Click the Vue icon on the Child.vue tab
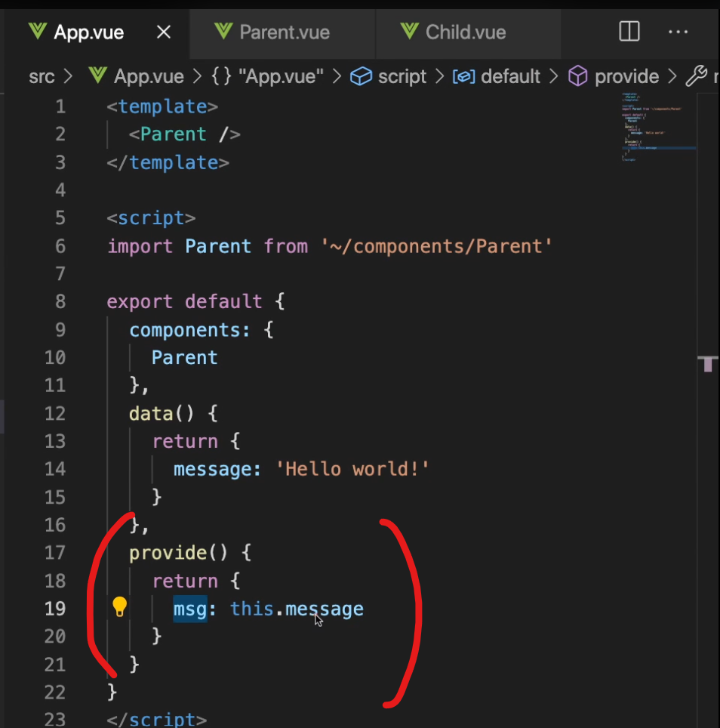 pyautogui.click(x=410, y=32)
